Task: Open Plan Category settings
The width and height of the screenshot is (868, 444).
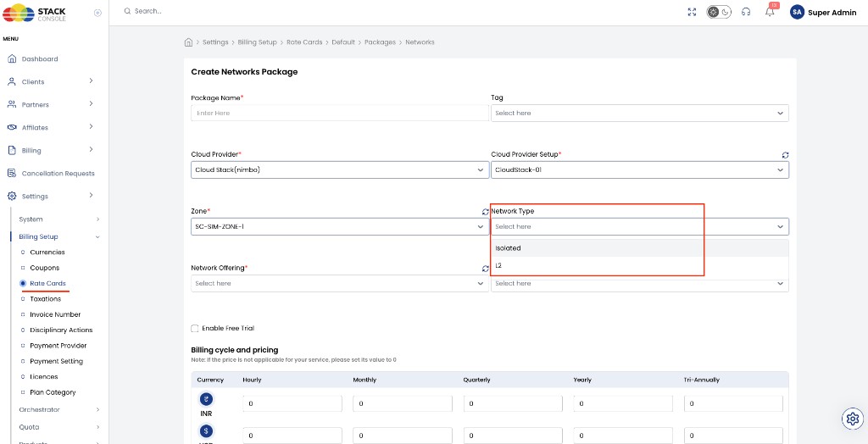Action: [53, 392]
